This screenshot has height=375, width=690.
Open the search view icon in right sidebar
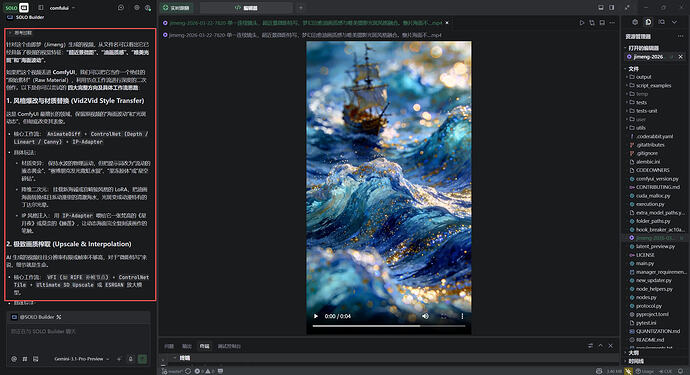pyautogui.click(x=661, y=22)
